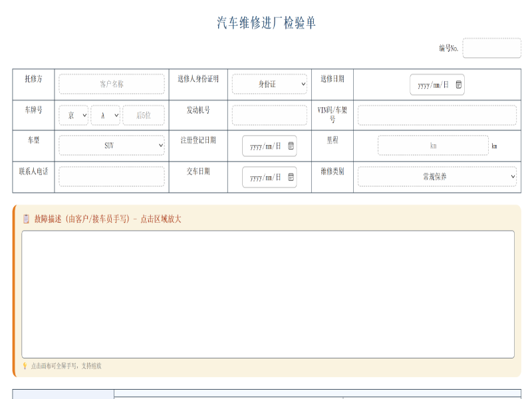Image resolution: width=532 pixels, height=399 pixels.
Task: Click the 交车日期 date field
Action: [269, 177]
